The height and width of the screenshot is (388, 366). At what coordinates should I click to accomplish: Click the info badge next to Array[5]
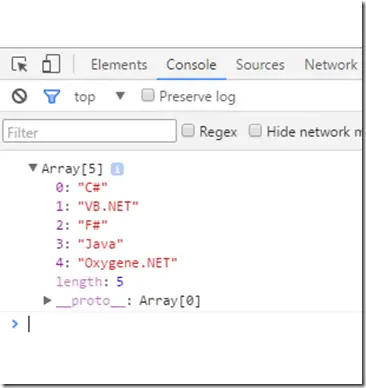click(x=117, y=169)
